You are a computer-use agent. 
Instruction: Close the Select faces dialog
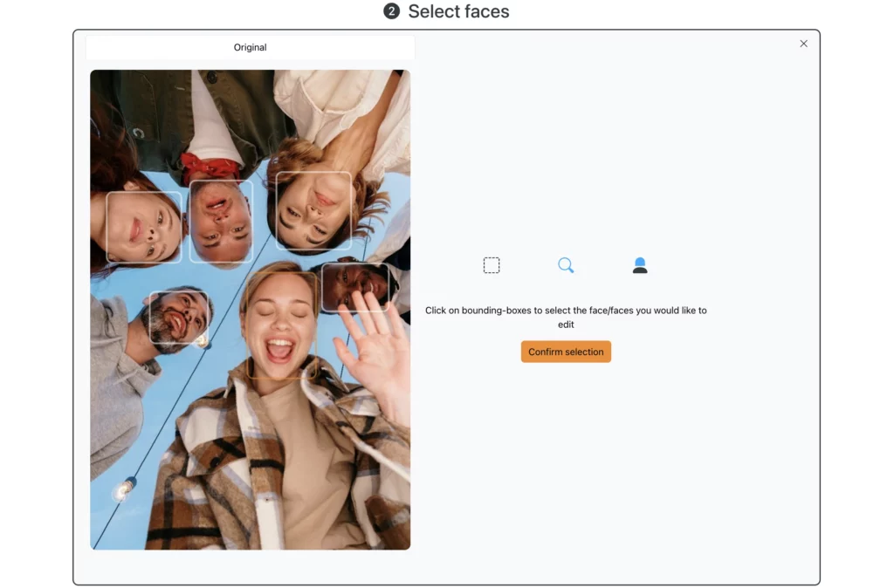(803, 44)
